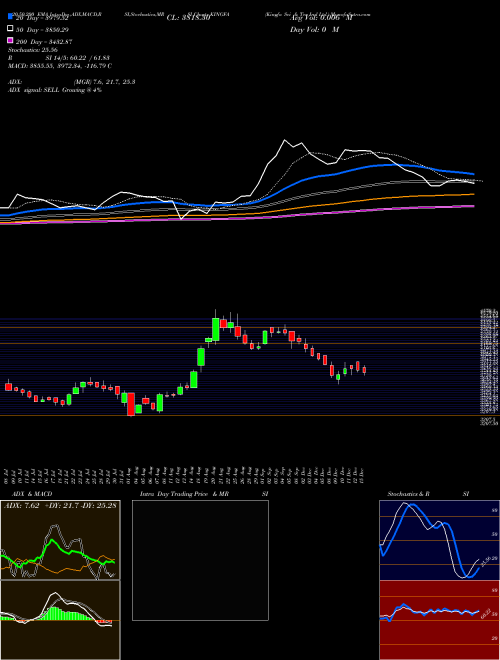The height and width of the screenshot is (660, 500).
Task: Click the 'ADX: 7.62 +DY: 21.7 -DY: 25.28' label
Action: click(60, 505)
